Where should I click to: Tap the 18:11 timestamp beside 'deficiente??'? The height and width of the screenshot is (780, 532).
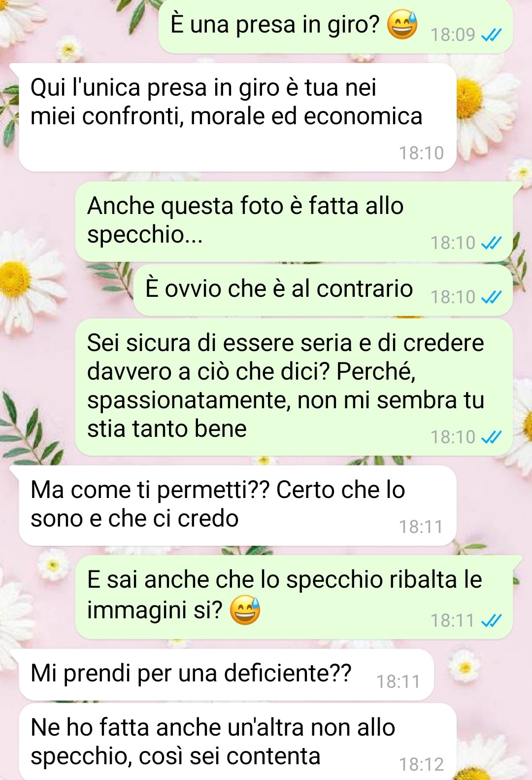[x=399, y=682]
